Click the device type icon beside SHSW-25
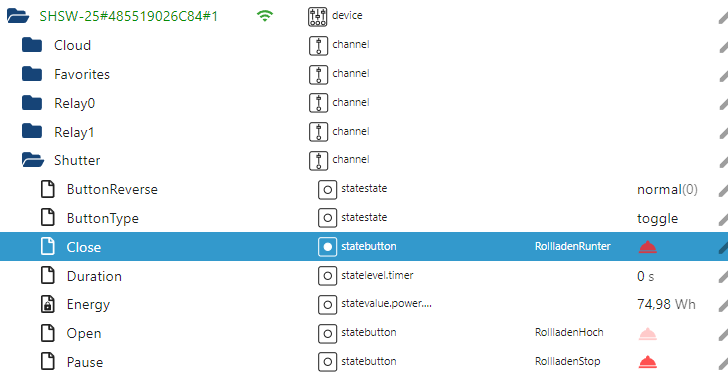This screenshot has height=373, width=728. [318, 16]
